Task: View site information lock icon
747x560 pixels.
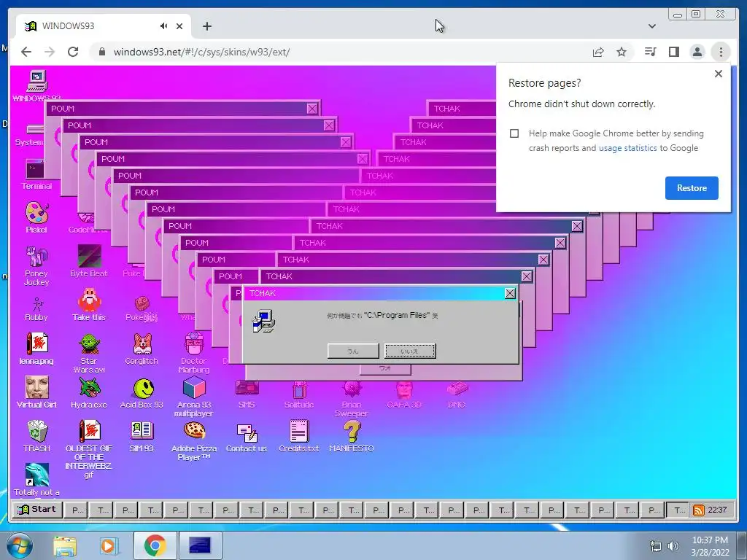Action: click(101, 52)
